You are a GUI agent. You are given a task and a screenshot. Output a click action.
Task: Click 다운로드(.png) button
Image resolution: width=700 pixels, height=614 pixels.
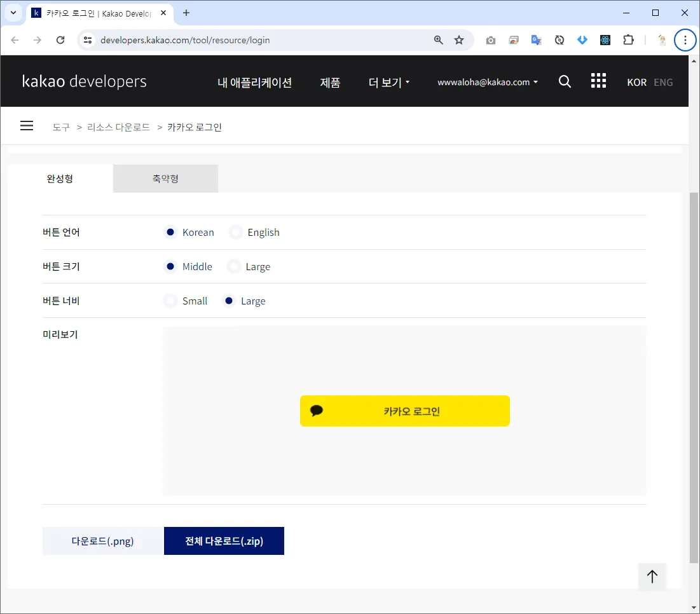tap(103, 542)
